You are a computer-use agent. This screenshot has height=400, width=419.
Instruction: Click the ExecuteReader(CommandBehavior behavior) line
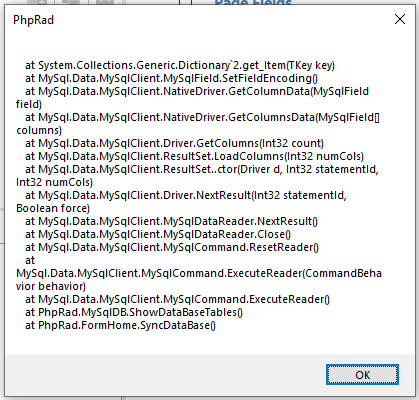click(x=199, y=273)
